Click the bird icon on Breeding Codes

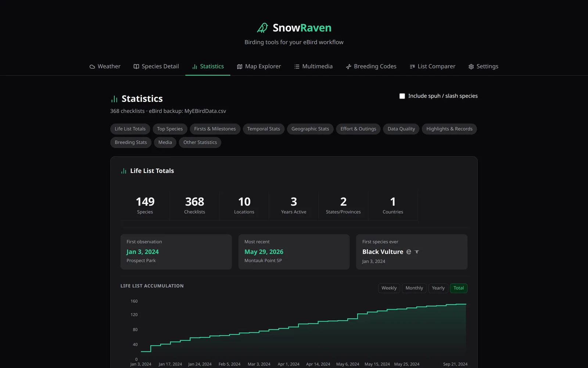[x=348, y=67]
